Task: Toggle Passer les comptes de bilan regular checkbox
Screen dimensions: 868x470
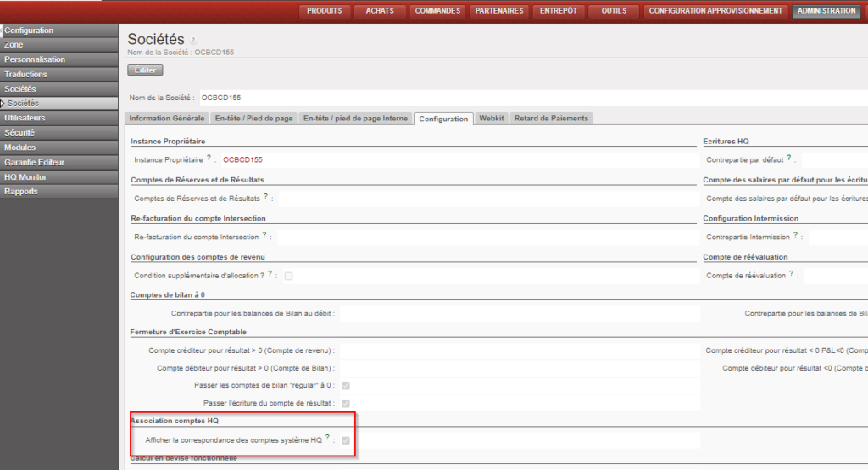Action: (346, 385)
